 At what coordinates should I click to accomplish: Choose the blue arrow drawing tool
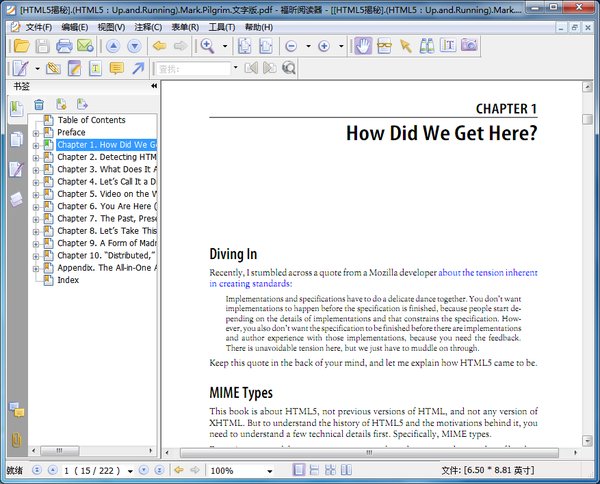coord(138,69)
